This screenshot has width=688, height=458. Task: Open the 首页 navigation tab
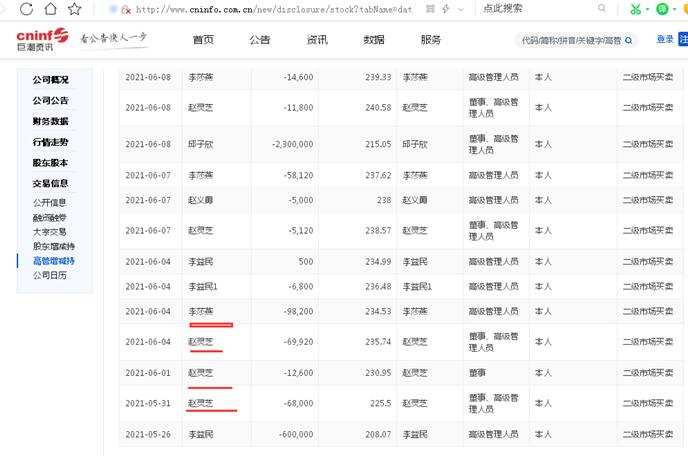click(203, 40)
